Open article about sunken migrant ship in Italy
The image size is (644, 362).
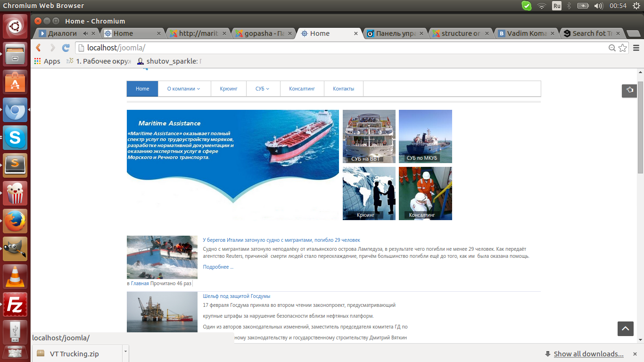[x=281, y=240]
